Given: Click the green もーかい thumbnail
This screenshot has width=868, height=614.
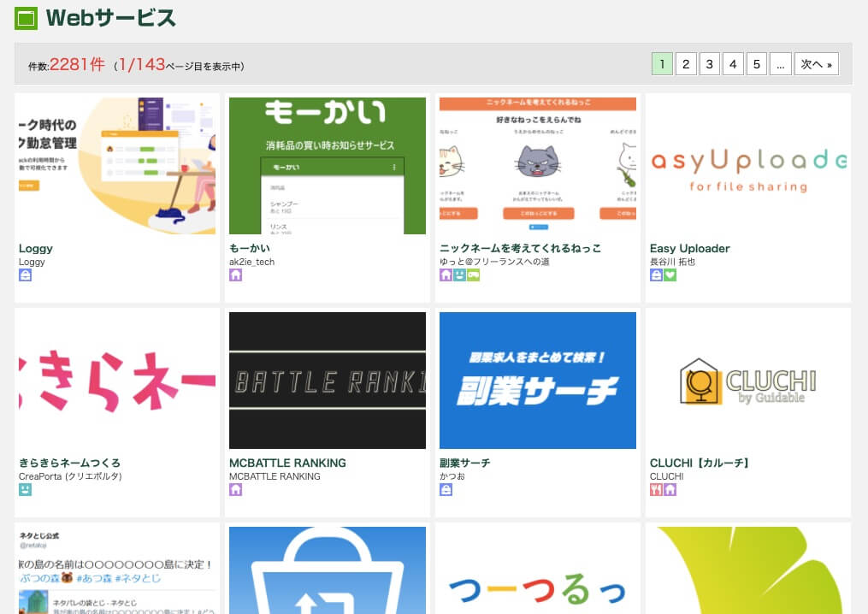Looking at the screenshot, I should (x=328, y=166).
